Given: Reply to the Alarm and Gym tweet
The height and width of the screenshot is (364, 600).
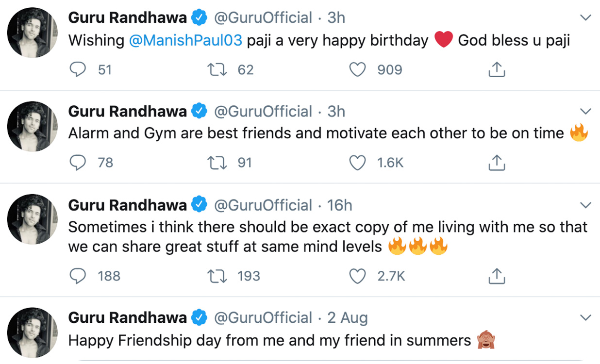Looking at the screenshot, I should (x=78, y=163).
